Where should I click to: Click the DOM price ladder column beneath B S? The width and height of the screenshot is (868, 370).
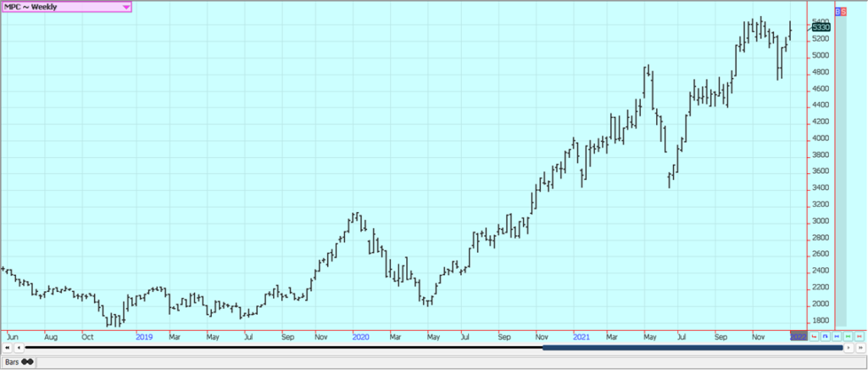pos(841,171)
